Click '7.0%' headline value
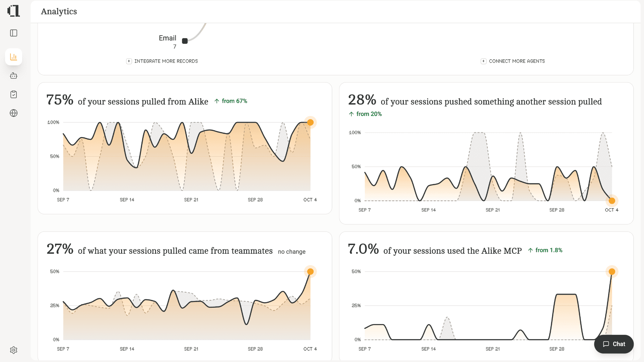Image resolution: width=644 pixels, height=362 pixels. pos(363,249)
